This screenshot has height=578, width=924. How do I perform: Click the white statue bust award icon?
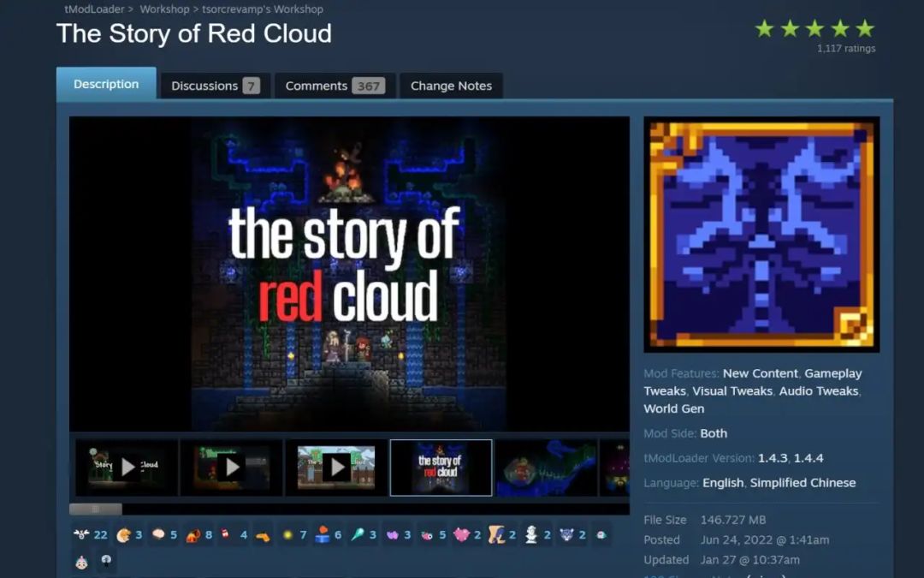point(531,534)
